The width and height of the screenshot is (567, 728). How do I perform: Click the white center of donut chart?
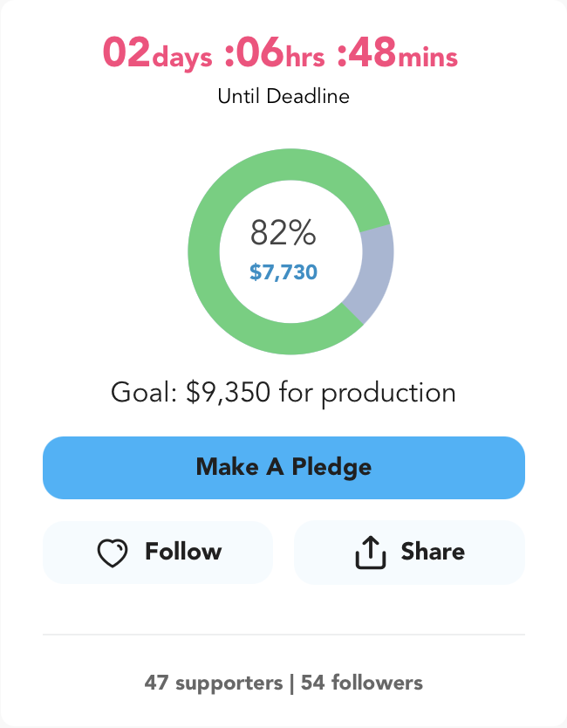pos(290,297)
